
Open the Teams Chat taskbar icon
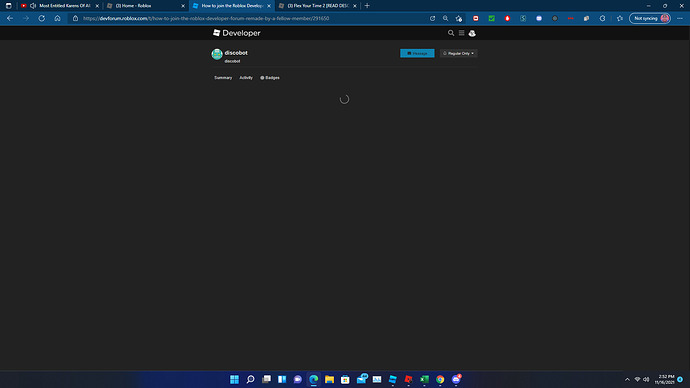(x=298, y=379)
